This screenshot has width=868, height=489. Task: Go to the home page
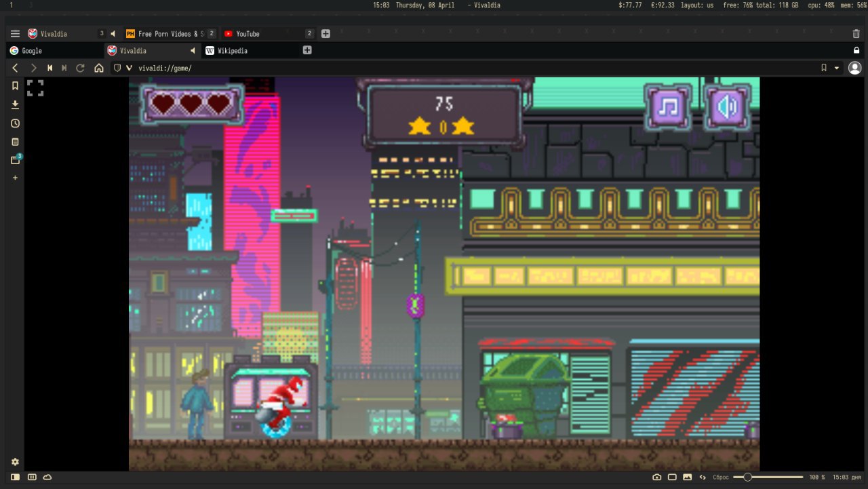(99, 68)
